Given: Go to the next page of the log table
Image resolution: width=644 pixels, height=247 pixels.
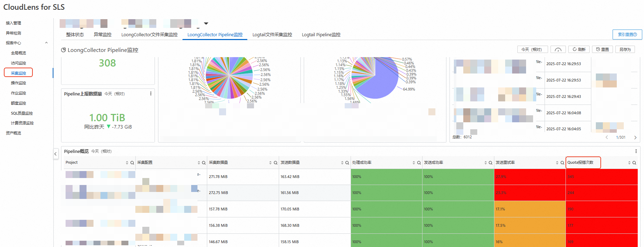Looking at the screenshot, I should pyautogui.click(x=635, y=137).
